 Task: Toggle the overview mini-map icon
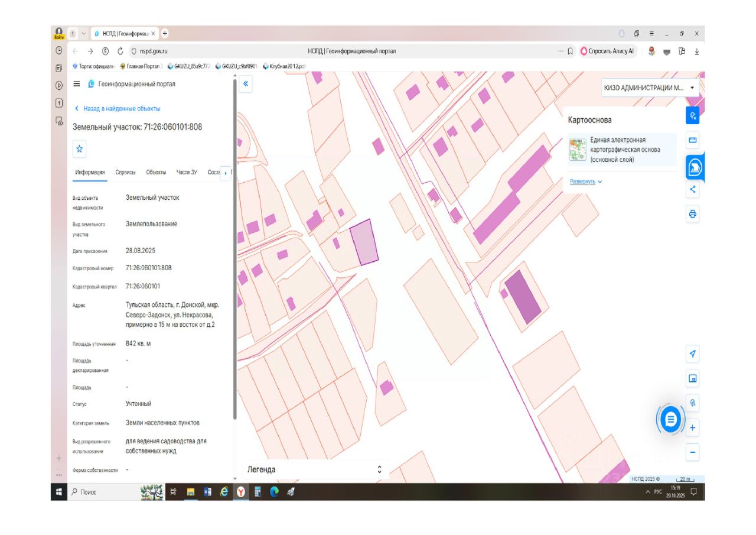[693, 378]
